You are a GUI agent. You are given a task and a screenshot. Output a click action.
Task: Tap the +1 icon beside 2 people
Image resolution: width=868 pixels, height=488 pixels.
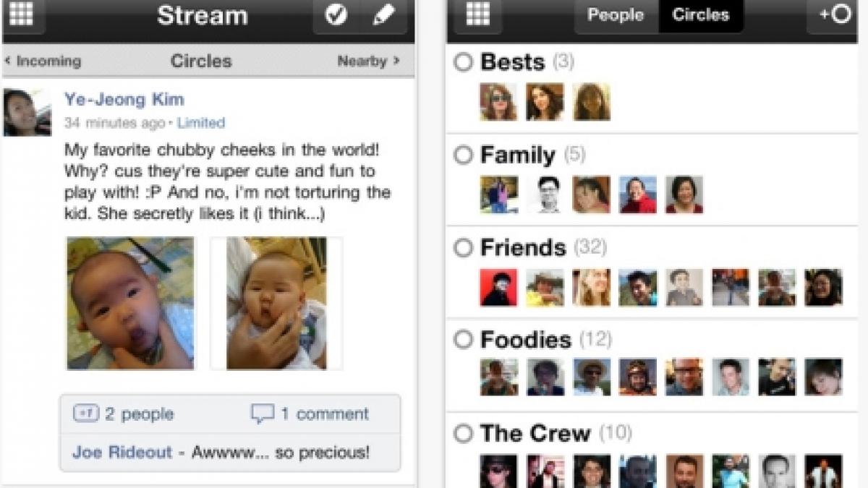[85, 414]
